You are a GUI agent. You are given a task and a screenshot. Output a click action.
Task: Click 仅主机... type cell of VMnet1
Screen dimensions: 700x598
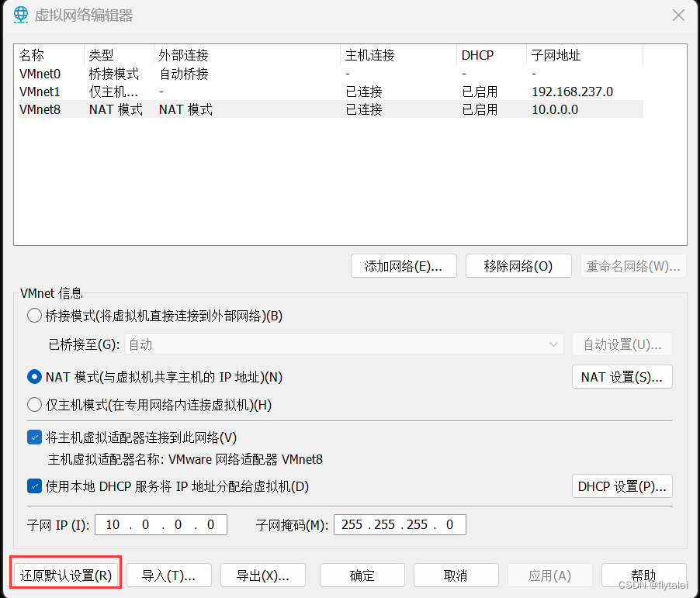(113, 92)
